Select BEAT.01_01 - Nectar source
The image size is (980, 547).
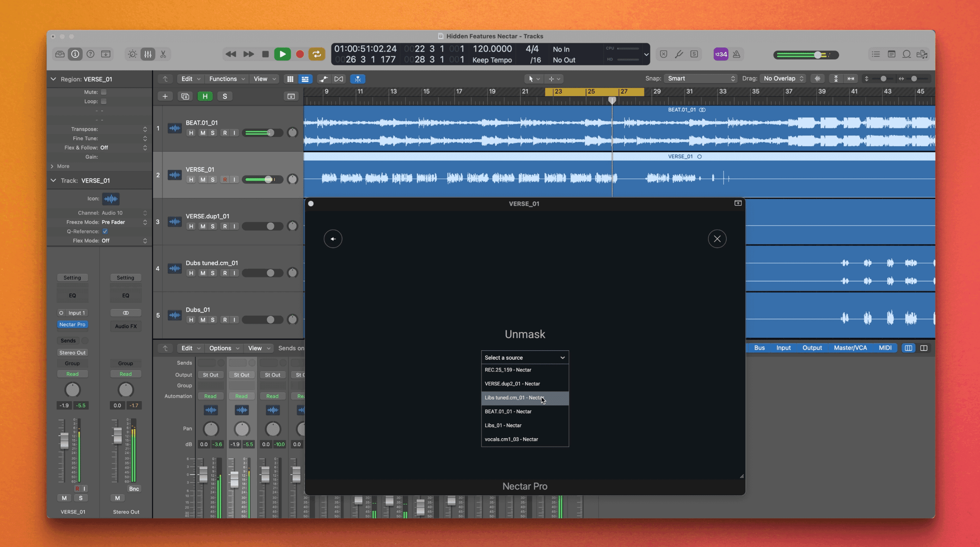pos(525,411)
